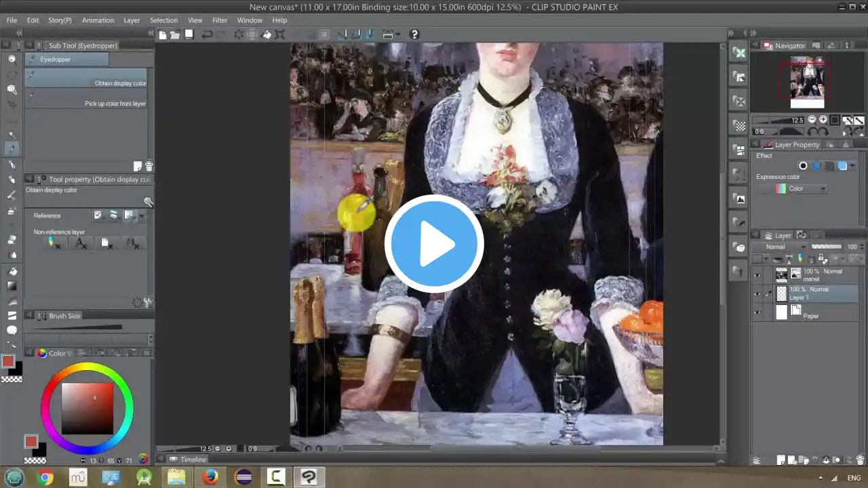Screen dimensions: 868x488
Task: Expand the Reference options dropdown arrow
Action: pyautogui.click(x=142, y=216)
